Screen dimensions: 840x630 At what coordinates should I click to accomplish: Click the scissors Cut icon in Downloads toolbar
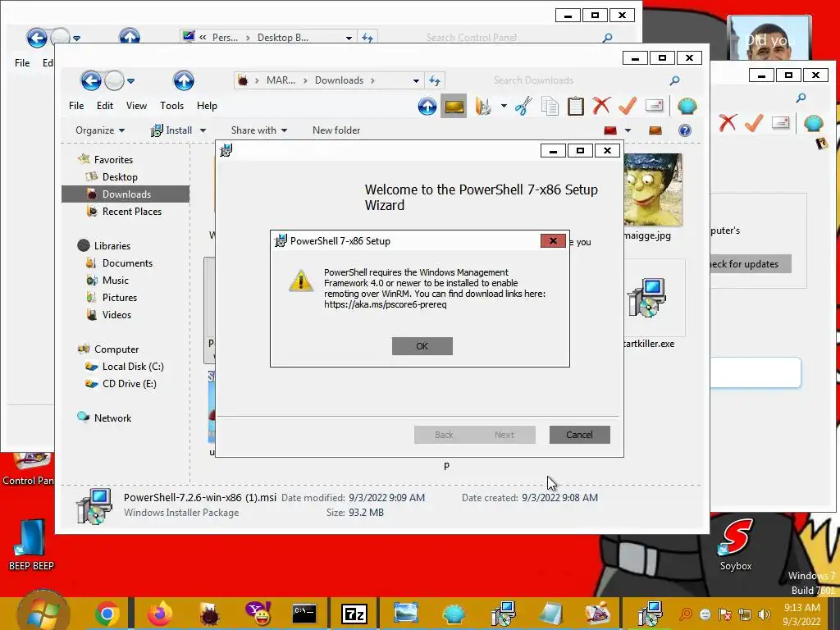click(523, 106)
